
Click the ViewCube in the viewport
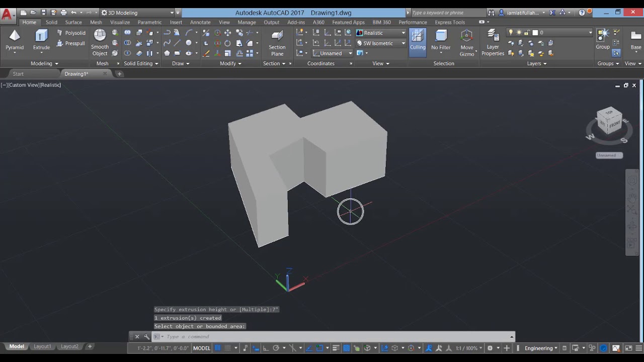[x=609, y=121]
